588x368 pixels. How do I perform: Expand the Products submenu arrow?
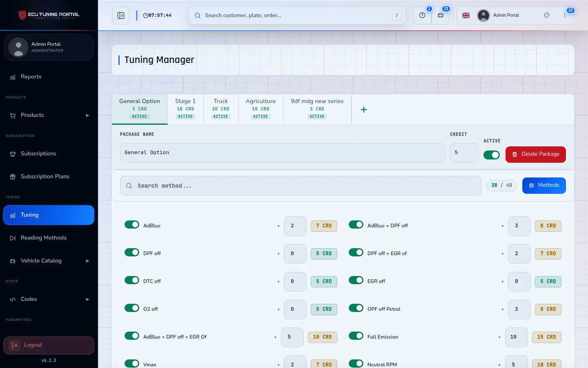click(87, 115)
